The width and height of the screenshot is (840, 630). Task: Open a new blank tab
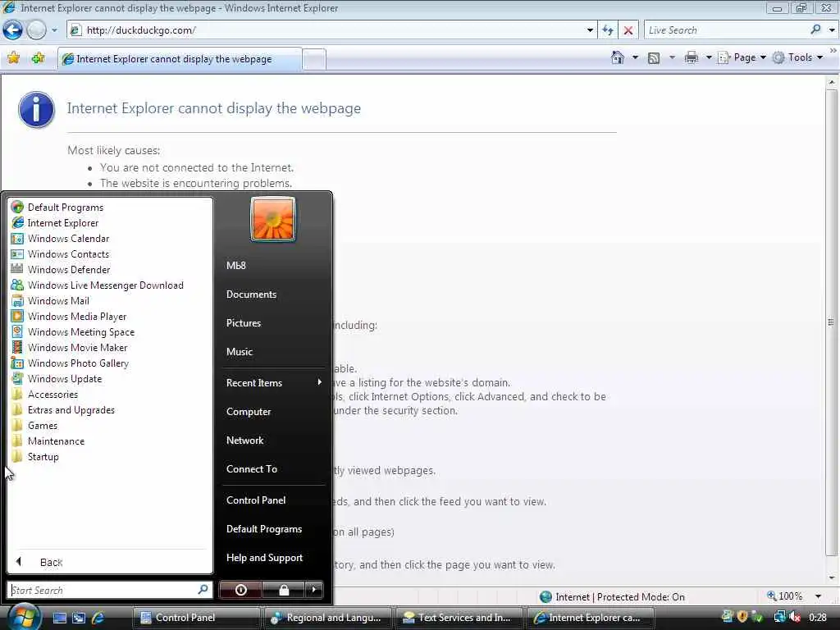[314, 59]
